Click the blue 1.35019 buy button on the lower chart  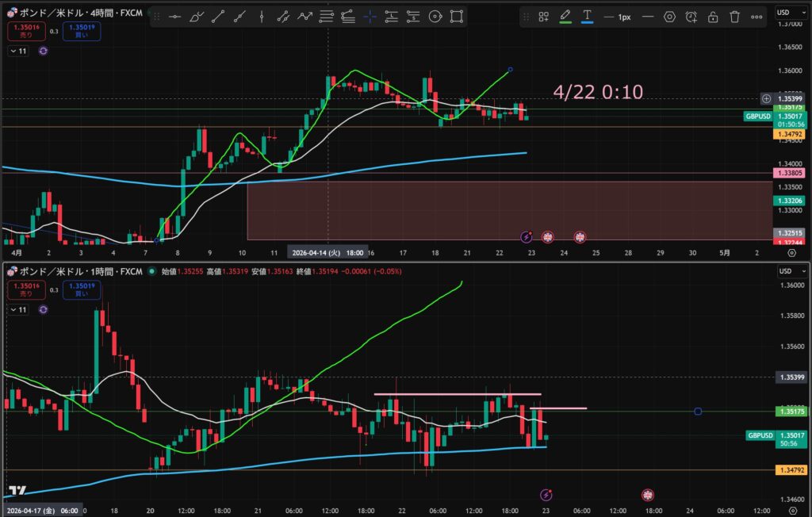(x=82, y=289)
